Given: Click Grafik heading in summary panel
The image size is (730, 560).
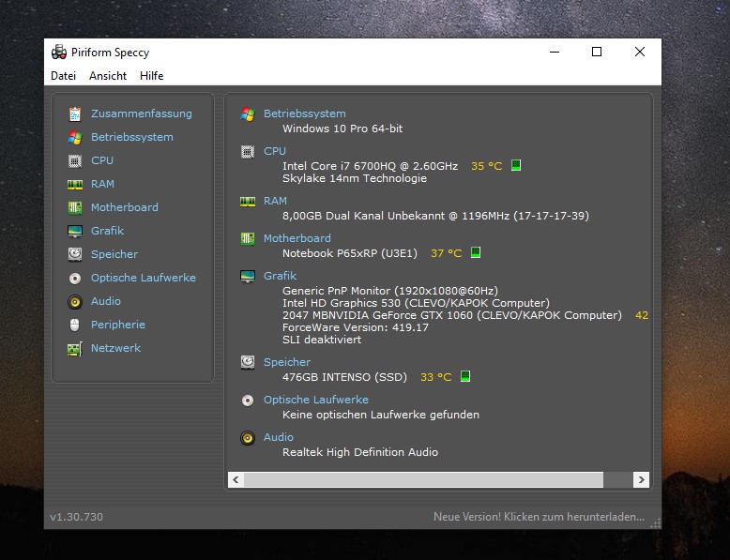Looking at the screenshot, I should click(281, 276).
